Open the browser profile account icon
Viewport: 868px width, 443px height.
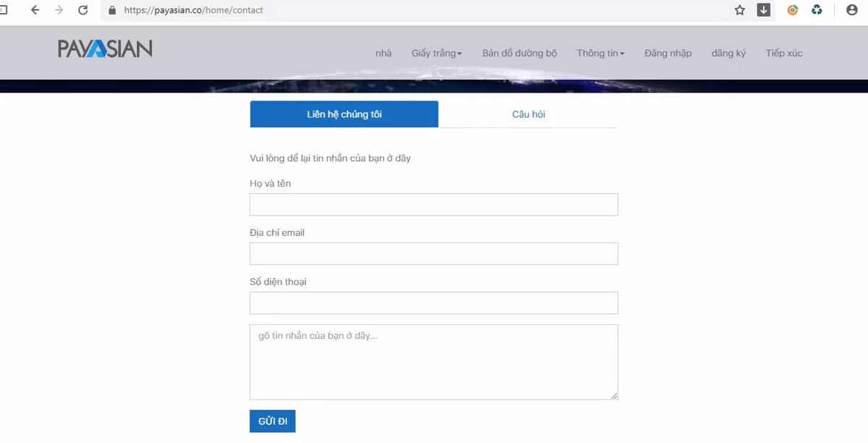coord(851,10)
